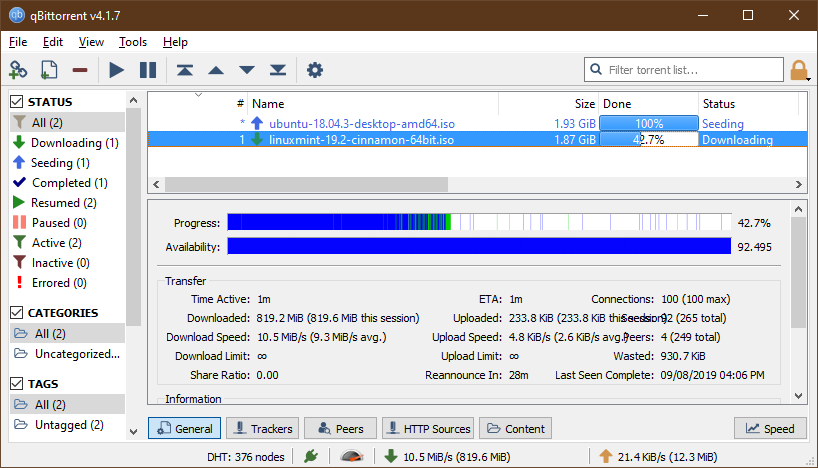Click the Add Torrent Link icon

coord(18,70)
